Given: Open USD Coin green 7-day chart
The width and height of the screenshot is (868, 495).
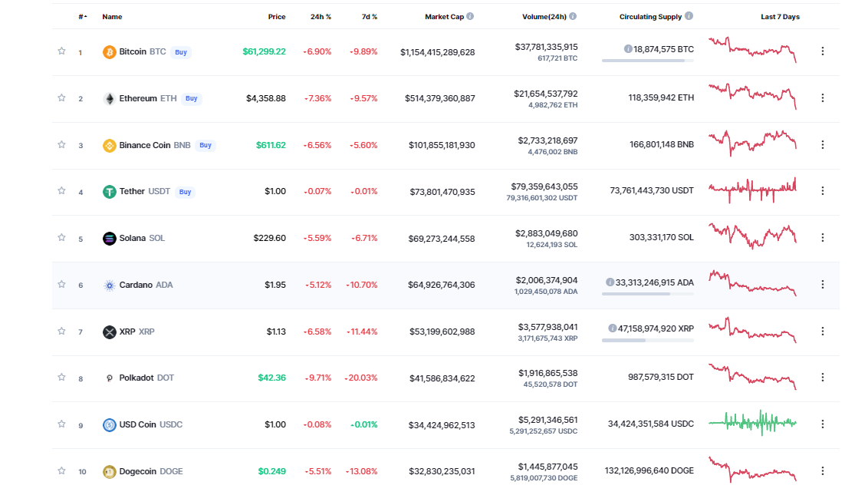Looking at the screenshot, I should tap(753, 423).
